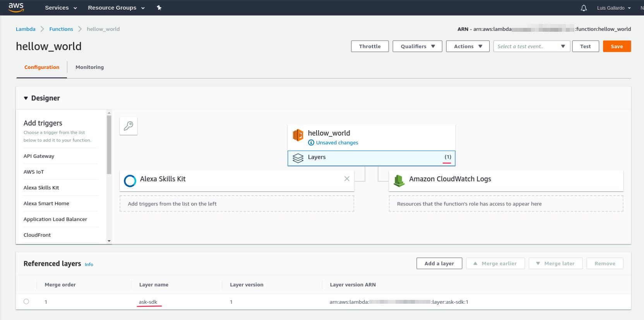Open the pin shortcuts icon in navbar

(159, 8)
